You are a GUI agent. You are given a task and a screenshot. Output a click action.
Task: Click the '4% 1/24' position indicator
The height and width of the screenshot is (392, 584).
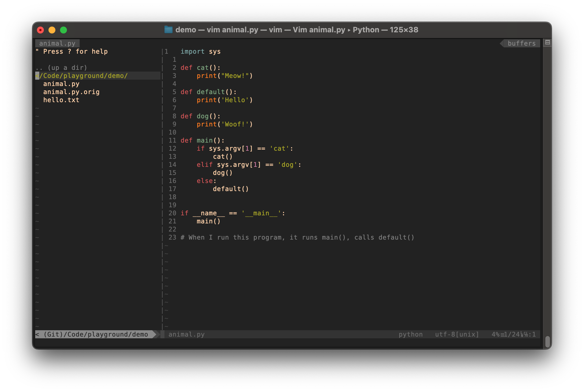[x=514, y=334]
